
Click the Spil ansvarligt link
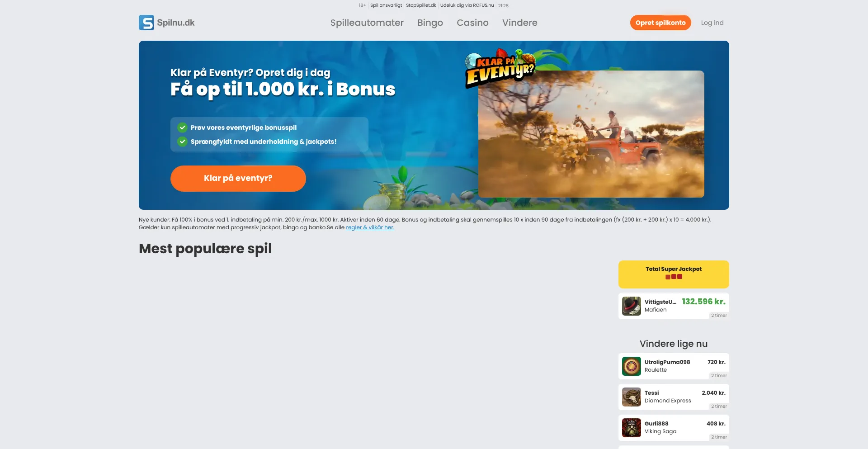[386, 5]
